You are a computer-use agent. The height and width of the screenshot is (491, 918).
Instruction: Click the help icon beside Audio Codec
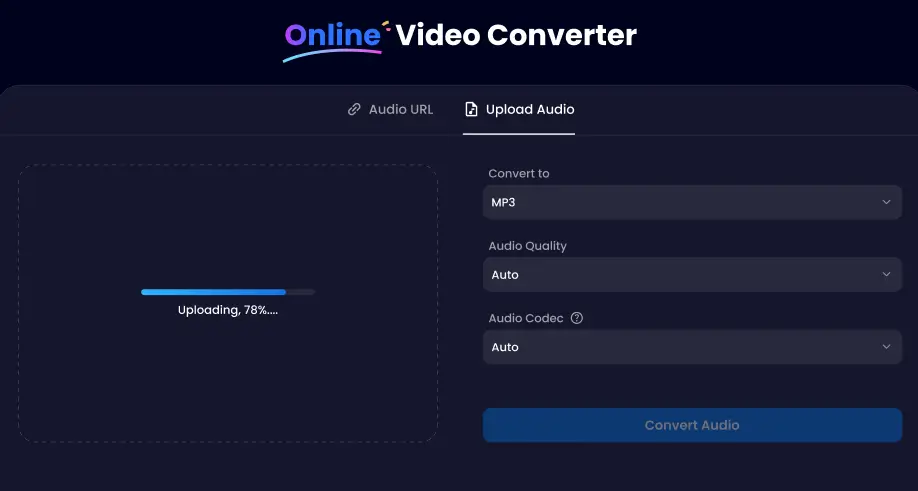click(x=576, y=318)
